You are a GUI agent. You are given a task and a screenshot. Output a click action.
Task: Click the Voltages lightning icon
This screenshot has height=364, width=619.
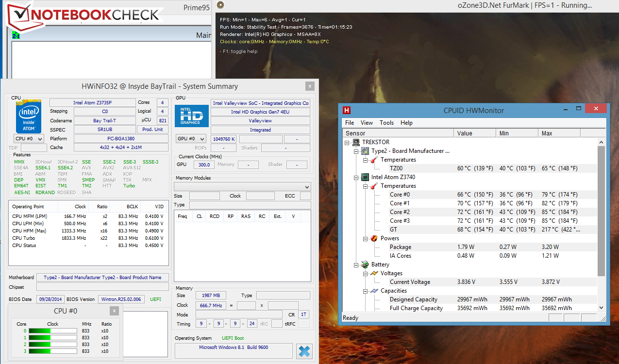pyautogui.click(x=374, y=273)
